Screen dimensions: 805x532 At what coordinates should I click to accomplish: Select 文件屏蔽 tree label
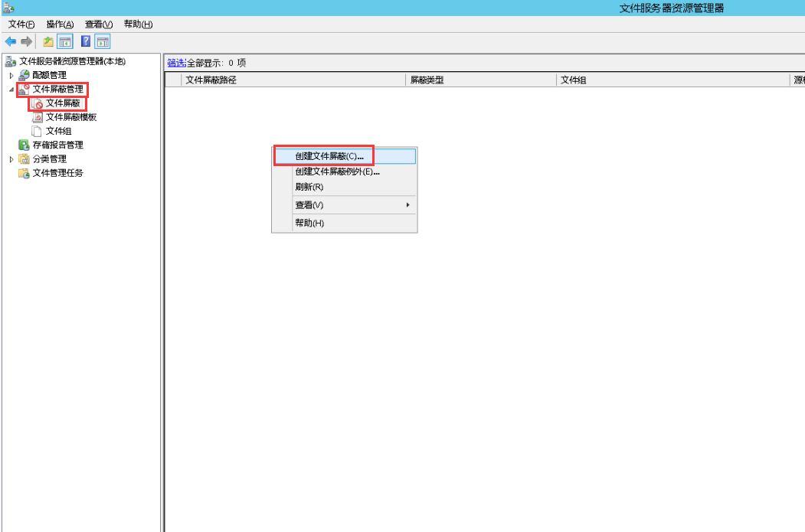click(63, 103)
